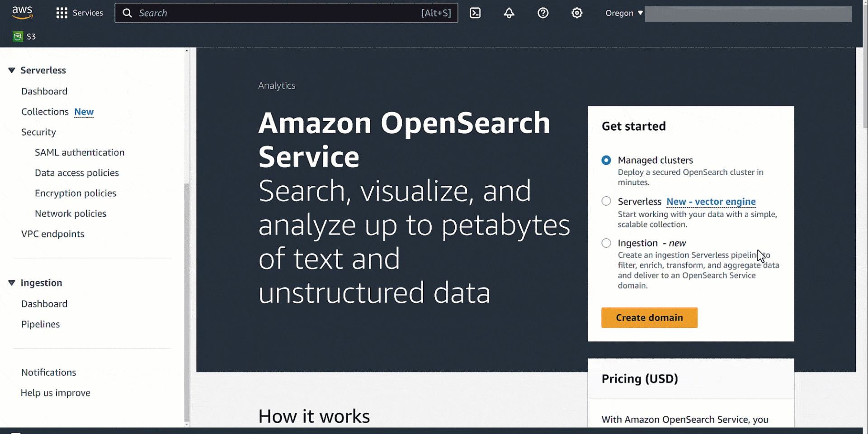Image resolution: width=868 pixels, height=434 pixels.
Task: Collapse the Serverless sidebar section
Action: click(12, 70)
